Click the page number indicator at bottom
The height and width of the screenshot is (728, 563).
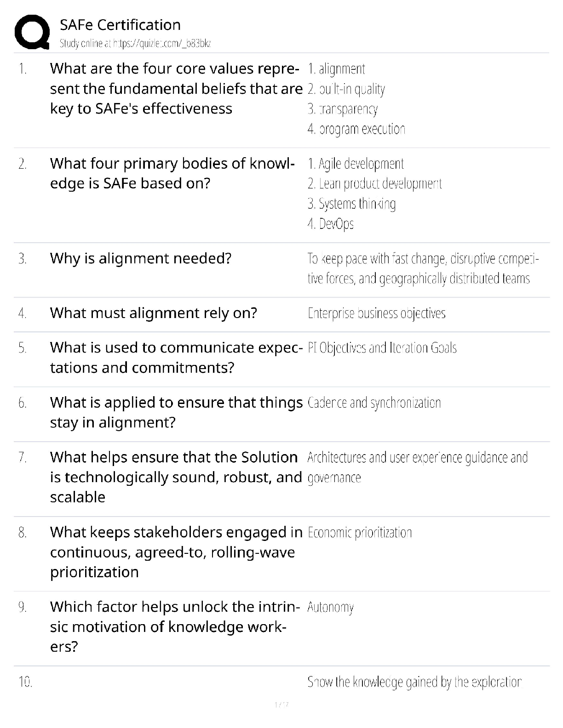coord(281,705)
